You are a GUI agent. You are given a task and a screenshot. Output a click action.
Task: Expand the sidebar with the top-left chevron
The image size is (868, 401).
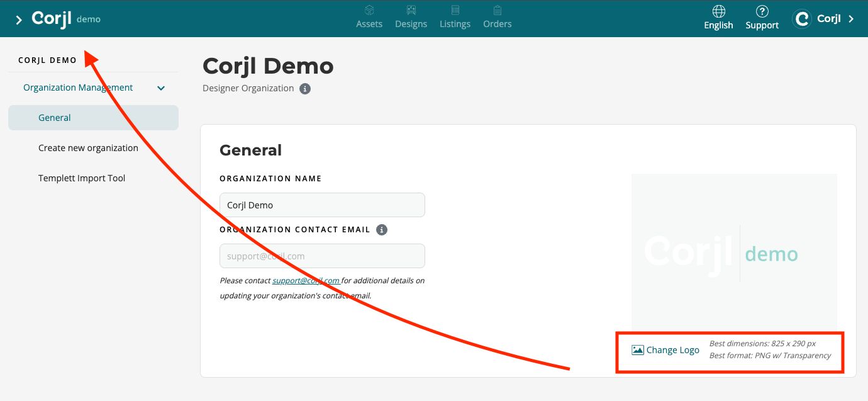click(19, 20)
